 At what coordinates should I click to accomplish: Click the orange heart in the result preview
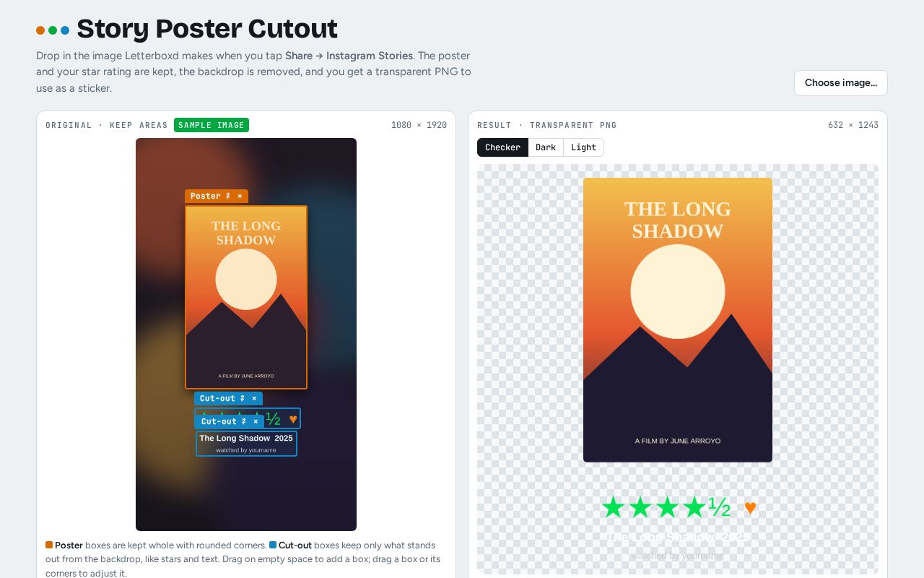pos(750,508)
